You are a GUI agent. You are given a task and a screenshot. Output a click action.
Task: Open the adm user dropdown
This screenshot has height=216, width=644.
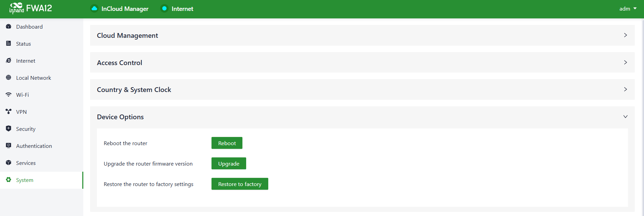(628, 9)
